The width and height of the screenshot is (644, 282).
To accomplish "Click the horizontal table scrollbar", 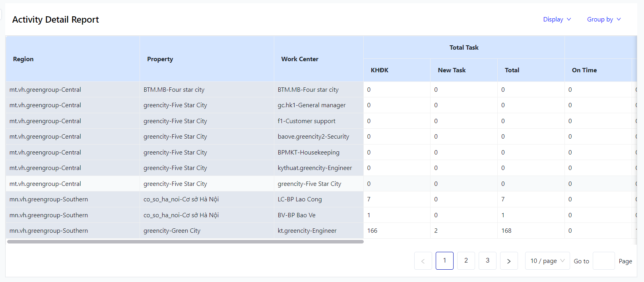I will tap(185, 241).
